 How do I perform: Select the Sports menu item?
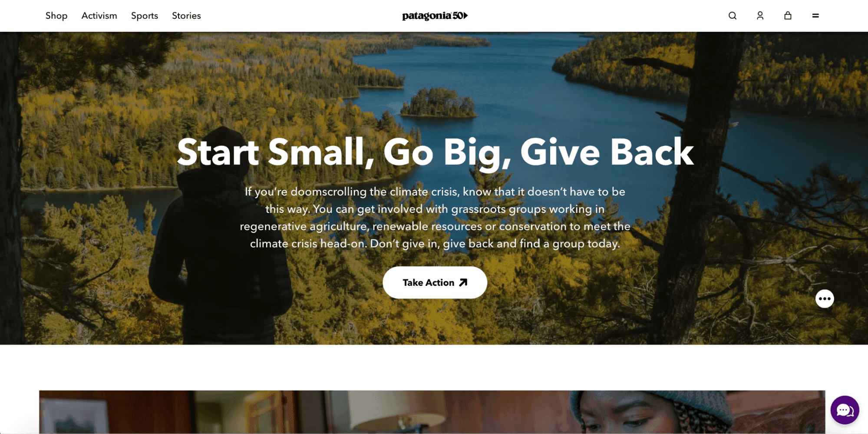[145, 16]
